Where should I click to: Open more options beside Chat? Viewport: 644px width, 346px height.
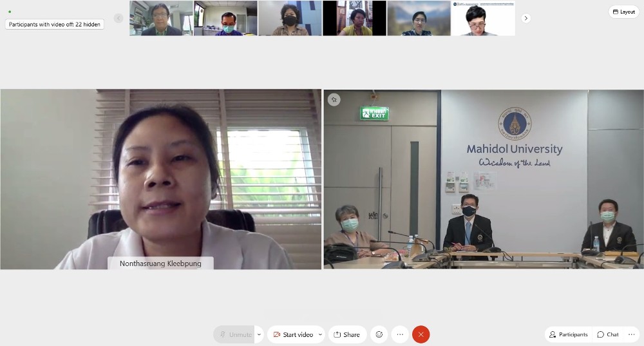(632, 334)
